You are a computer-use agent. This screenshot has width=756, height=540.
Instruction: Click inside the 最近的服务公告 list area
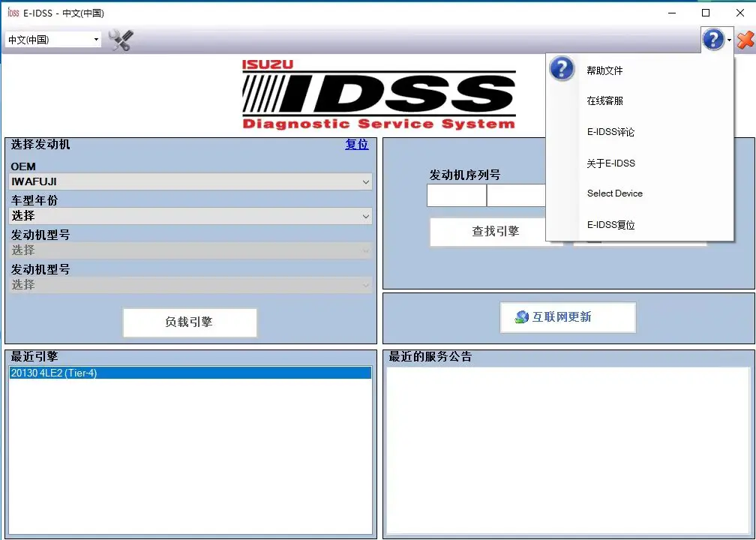click(x=568, y=451)
